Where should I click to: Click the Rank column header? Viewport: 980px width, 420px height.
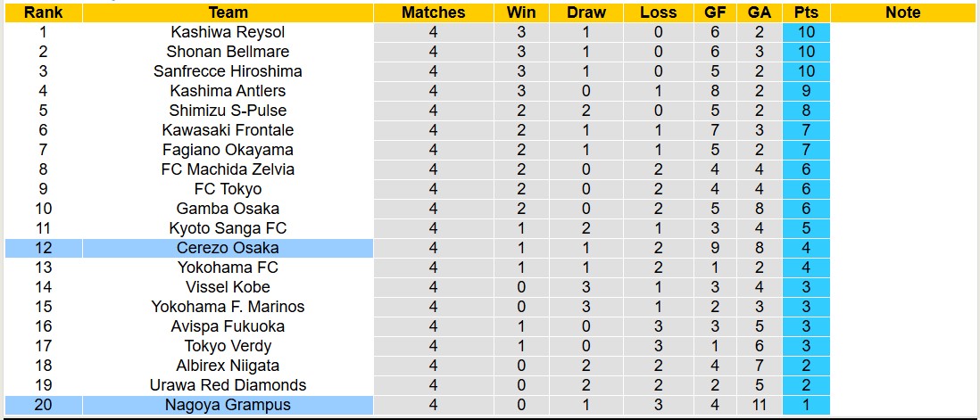point(42,12)
